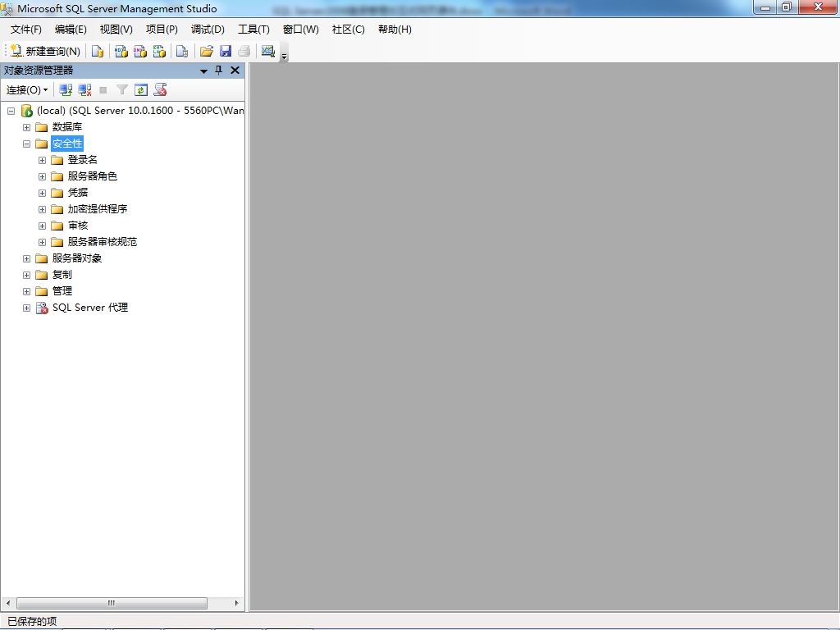Open the 窗口(W) menu

pyautogui.click(x=300, y=30)
